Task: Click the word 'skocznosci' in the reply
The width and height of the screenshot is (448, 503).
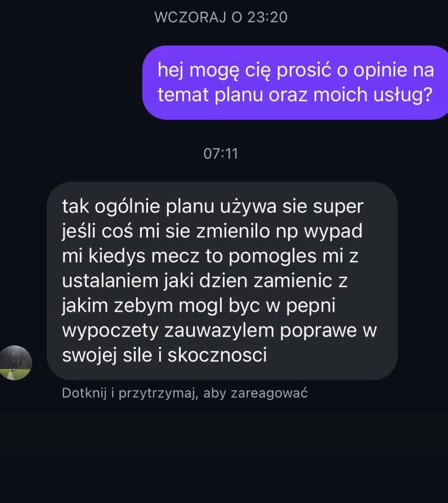Action: click(217, 355)
